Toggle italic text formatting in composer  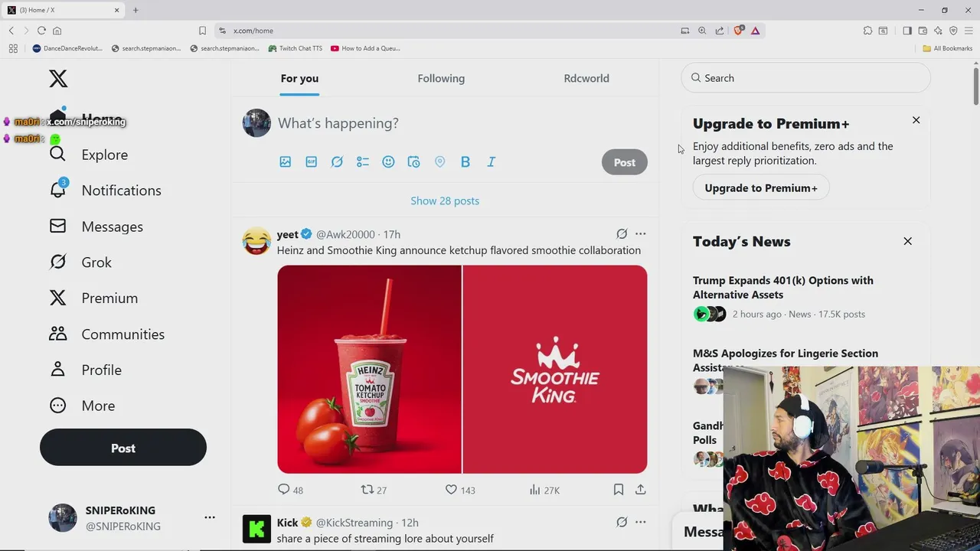click(492, 161)
